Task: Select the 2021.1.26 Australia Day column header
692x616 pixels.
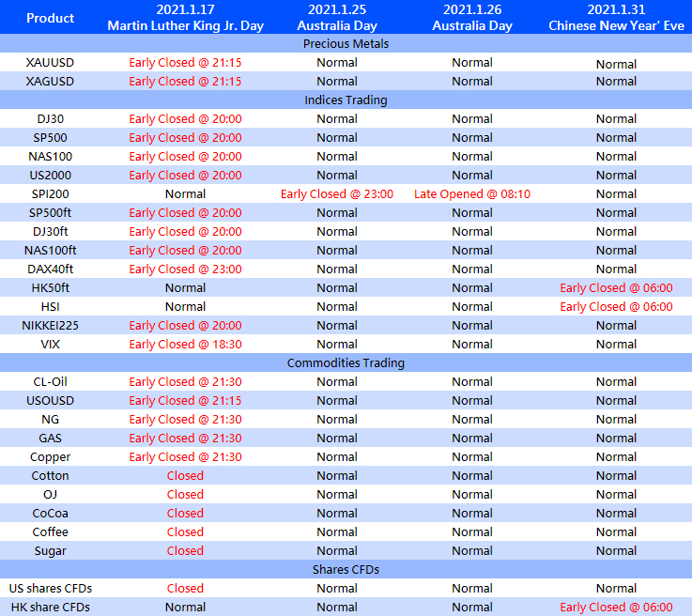Action: (x=472, y=18)
